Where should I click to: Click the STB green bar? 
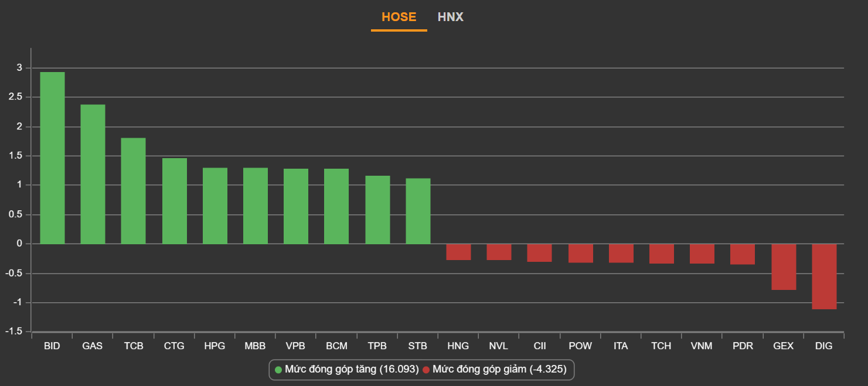click(x=418, y=211)
